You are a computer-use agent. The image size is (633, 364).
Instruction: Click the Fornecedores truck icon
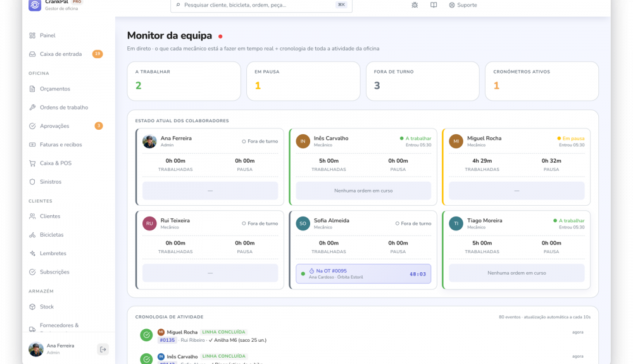click(32, 329)
